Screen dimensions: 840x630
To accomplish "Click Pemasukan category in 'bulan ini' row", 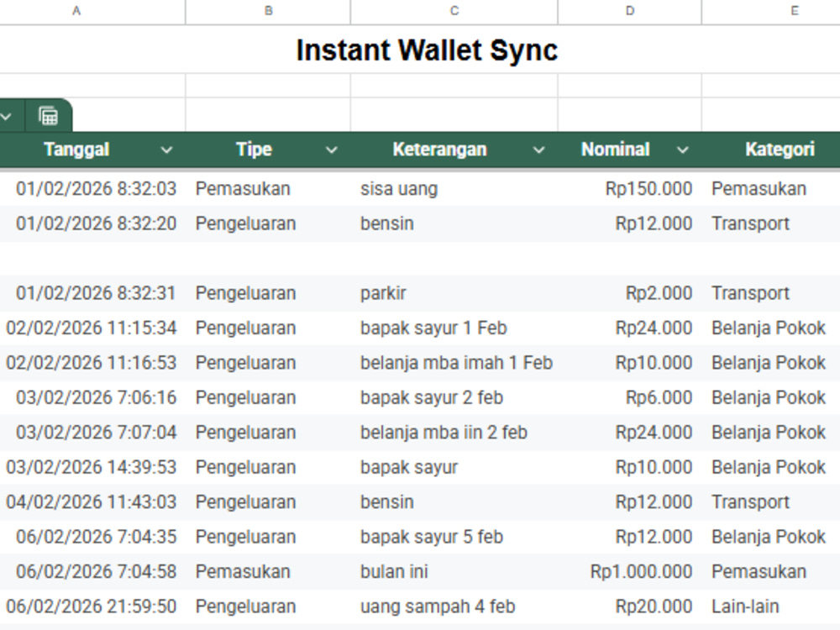I will [771, 571].
